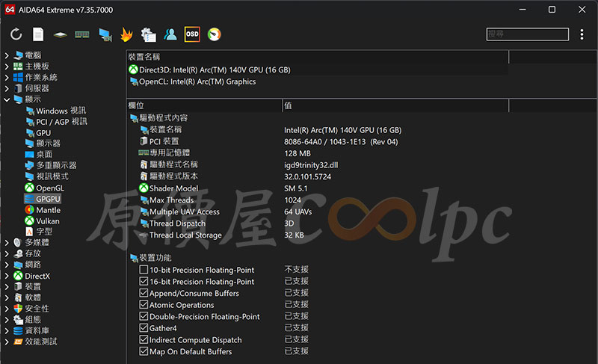
Task: Select Direct3D Intel Arc 140V device row
Action: point(317,70)
